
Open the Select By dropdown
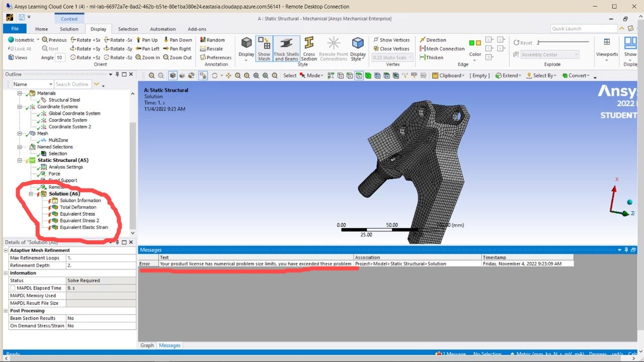tap(541, 75)
